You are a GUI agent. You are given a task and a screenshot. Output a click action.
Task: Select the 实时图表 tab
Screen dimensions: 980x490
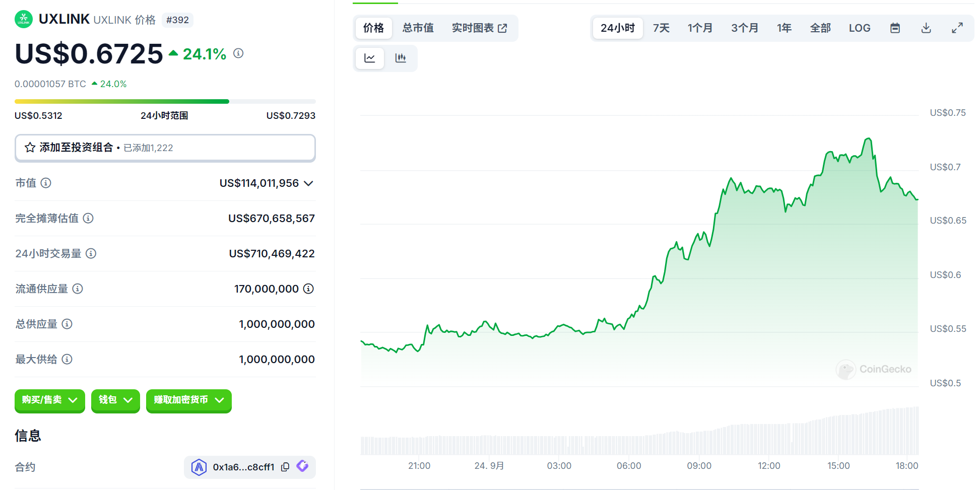point(479,28)
